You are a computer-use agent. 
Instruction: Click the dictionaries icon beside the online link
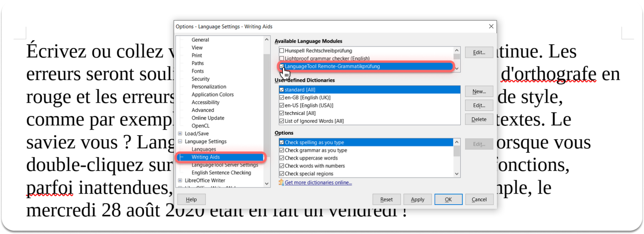point(281,183)
